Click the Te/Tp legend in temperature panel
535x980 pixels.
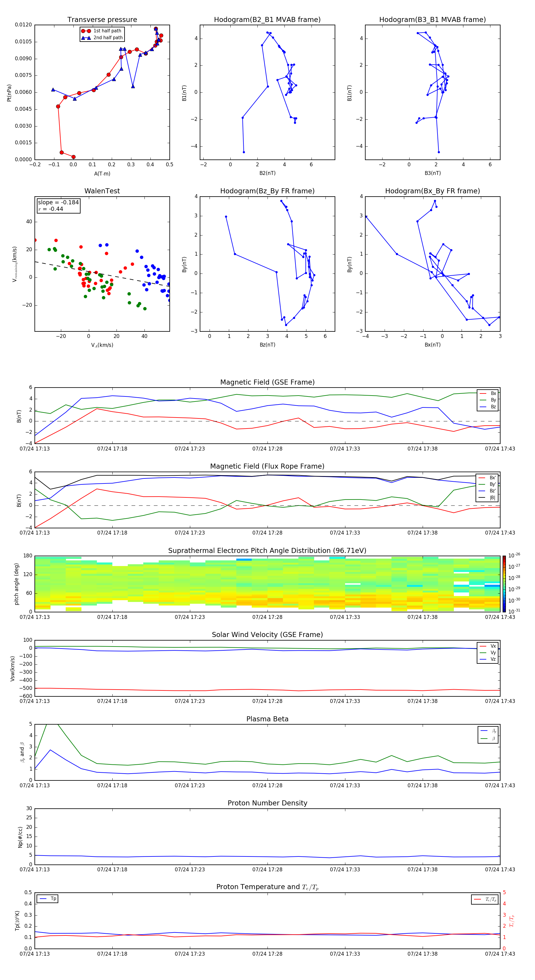pos(485,899)
